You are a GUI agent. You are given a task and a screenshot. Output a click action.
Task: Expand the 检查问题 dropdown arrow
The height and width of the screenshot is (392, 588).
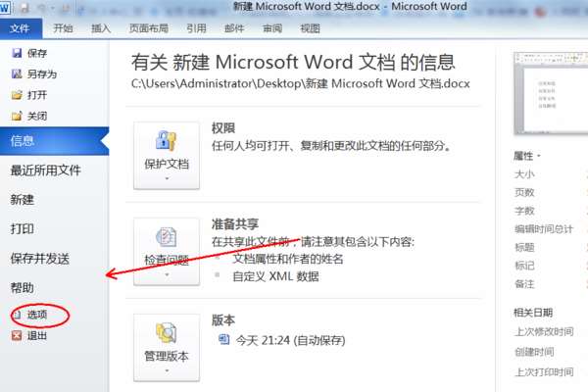(x=167, y=275)
